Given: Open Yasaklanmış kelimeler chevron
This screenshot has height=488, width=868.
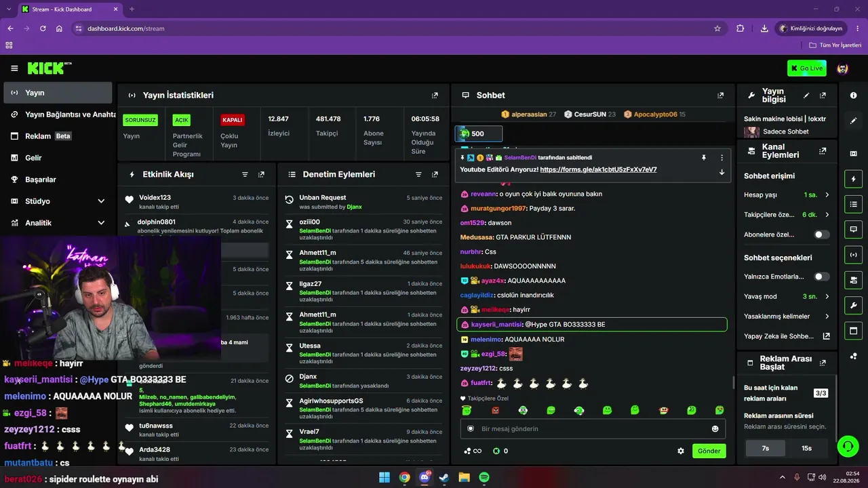Looking at the screenshot, I should coord(827,317).
